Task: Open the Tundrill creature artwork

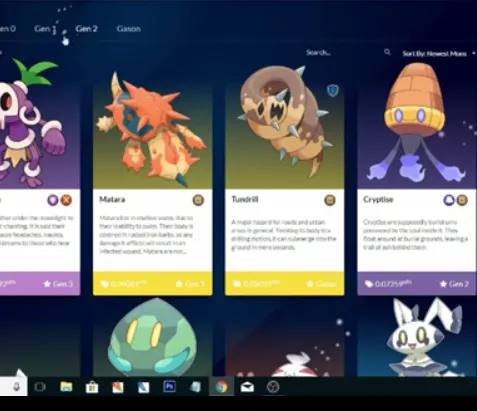Action: [x=285, y=123]
